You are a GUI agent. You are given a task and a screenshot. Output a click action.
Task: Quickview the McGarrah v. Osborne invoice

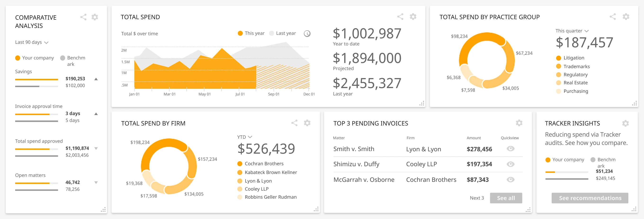pos(510,179)
